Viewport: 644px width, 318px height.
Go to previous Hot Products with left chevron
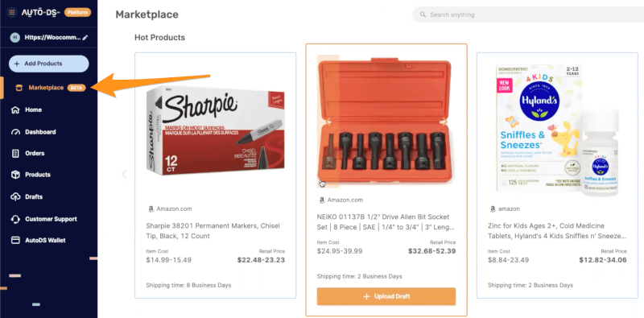point(124,174)
